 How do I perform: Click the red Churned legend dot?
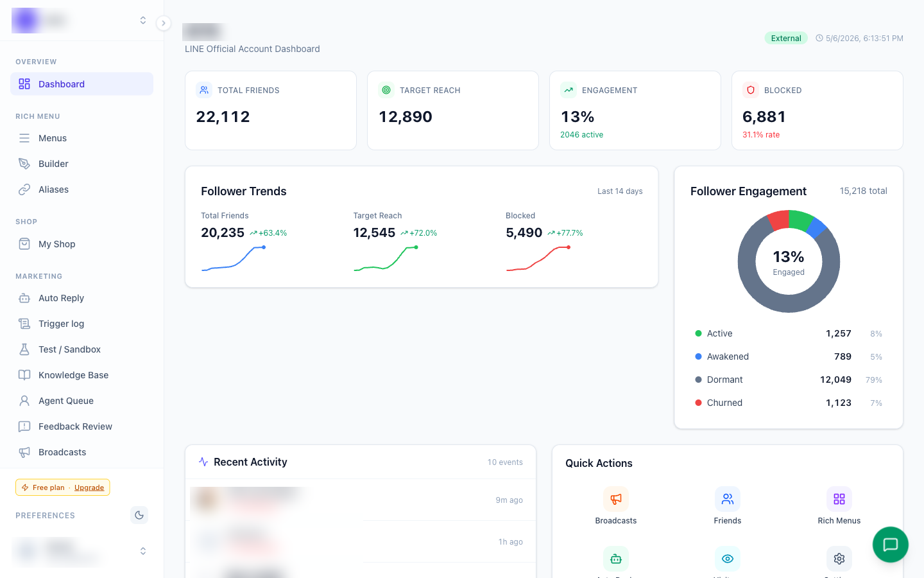[x=698, y=403]
